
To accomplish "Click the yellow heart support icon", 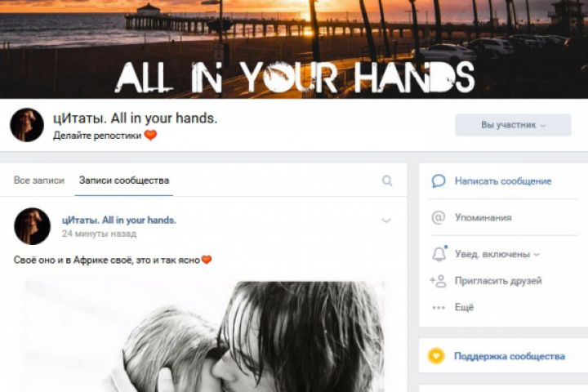I will click(436, 355).
